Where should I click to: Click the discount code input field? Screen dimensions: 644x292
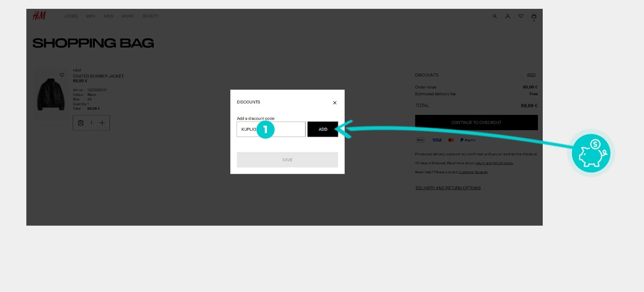click(271, 129)
